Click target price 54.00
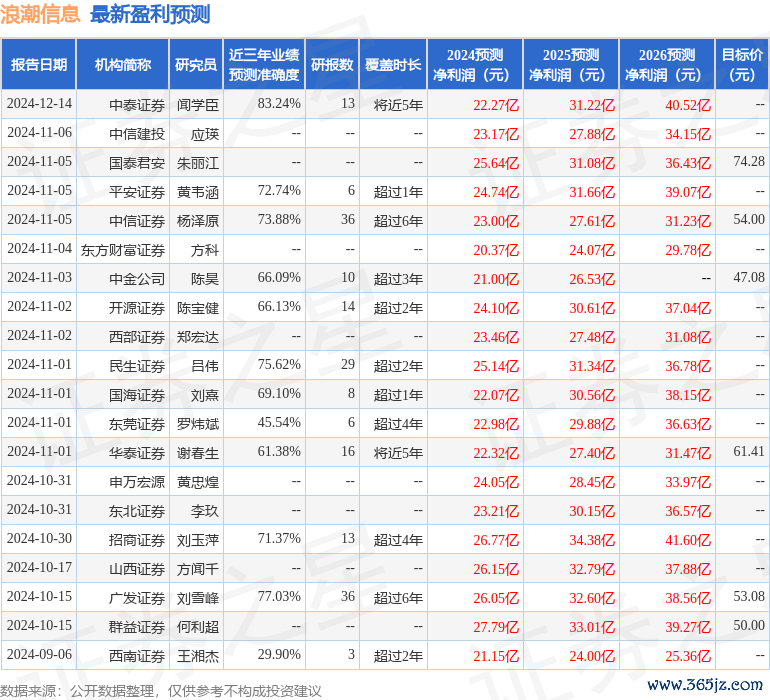770x700 pixels. [749, 220]
